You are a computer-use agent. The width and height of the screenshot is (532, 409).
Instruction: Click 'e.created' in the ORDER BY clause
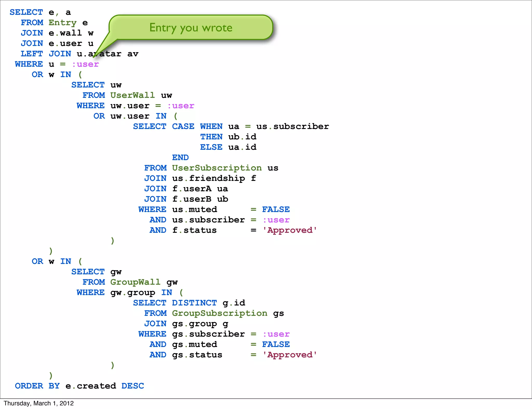tap(91, 386)
